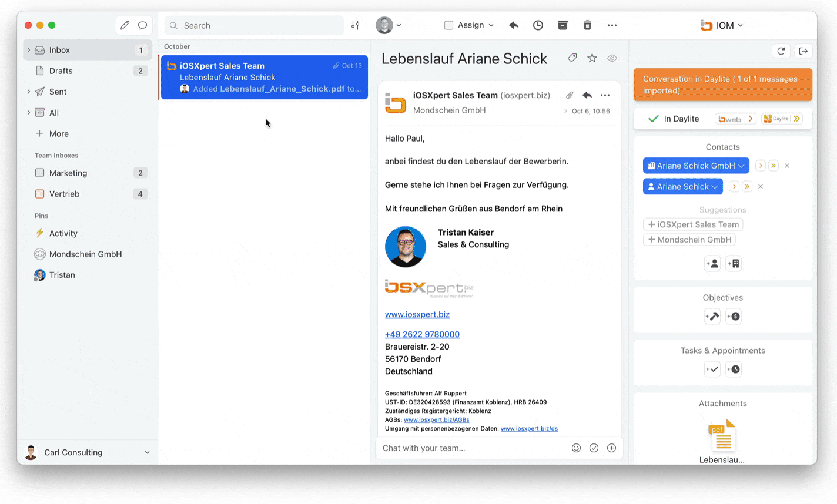Click in the Search field
The width and height of the screenshot is (837, 504).
click(254, 25)
